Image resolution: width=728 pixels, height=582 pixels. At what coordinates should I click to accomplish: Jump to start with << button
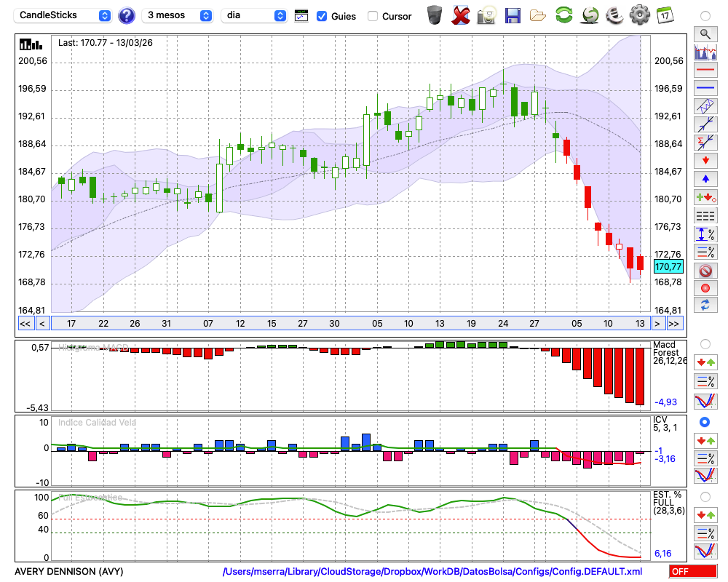click(25, 324)
